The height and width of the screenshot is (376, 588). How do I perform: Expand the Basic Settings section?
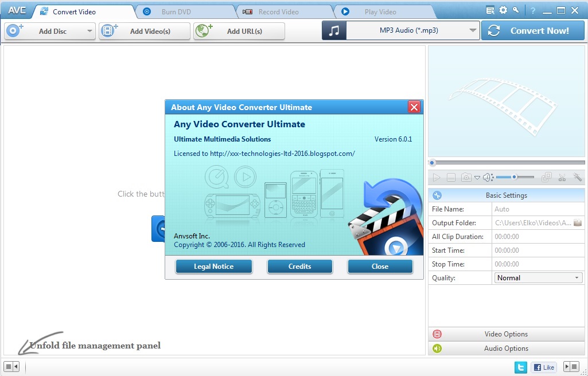506,195
